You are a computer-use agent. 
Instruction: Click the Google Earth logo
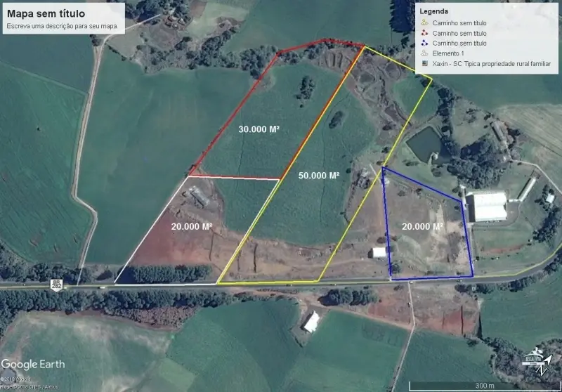[x=33, y=364]
